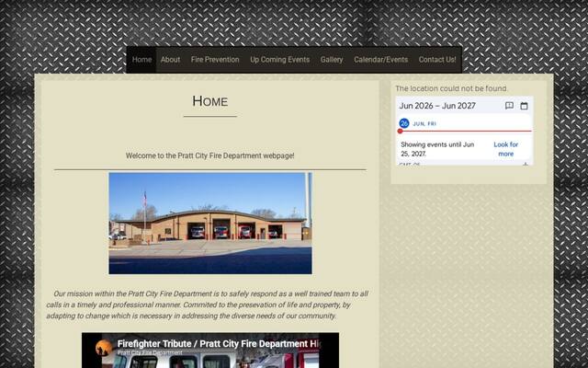Click the Jun 2026 – Jun 2027 range text
Viewport: 588px width, 368px height.
click(x=437, y=106)
